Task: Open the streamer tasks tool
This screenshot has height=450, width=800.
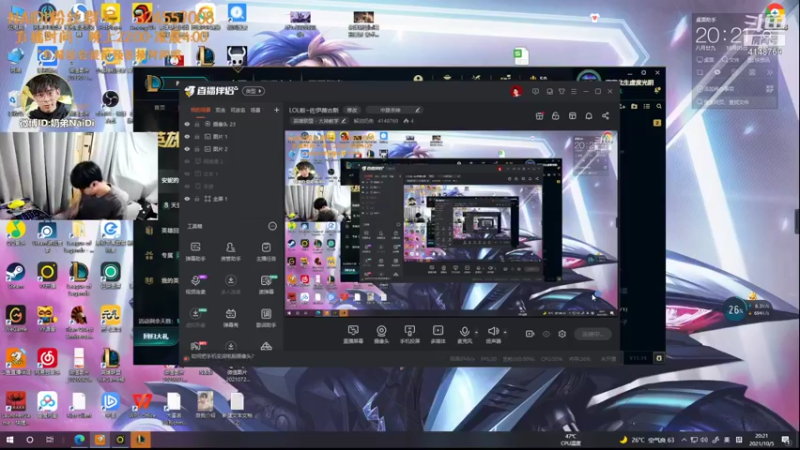Action: (x=266, y=252)
